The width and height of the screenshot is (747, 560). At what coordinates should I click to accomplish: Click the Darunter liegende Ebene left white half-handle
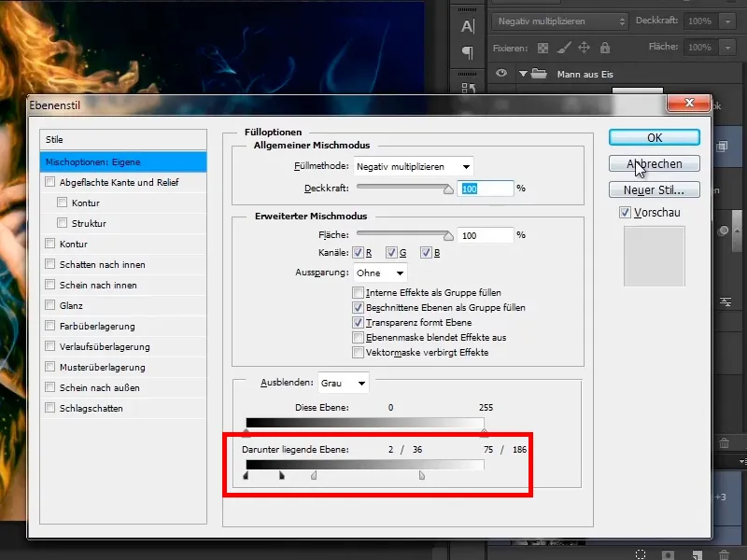(314, 475)
